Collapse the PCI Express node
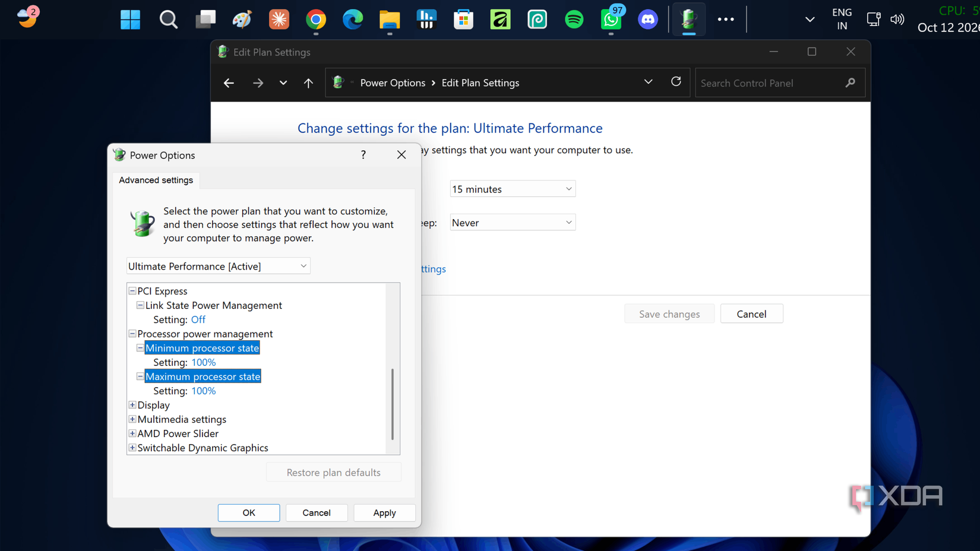Viewport: 980px width, 551px height. [132, 291]
